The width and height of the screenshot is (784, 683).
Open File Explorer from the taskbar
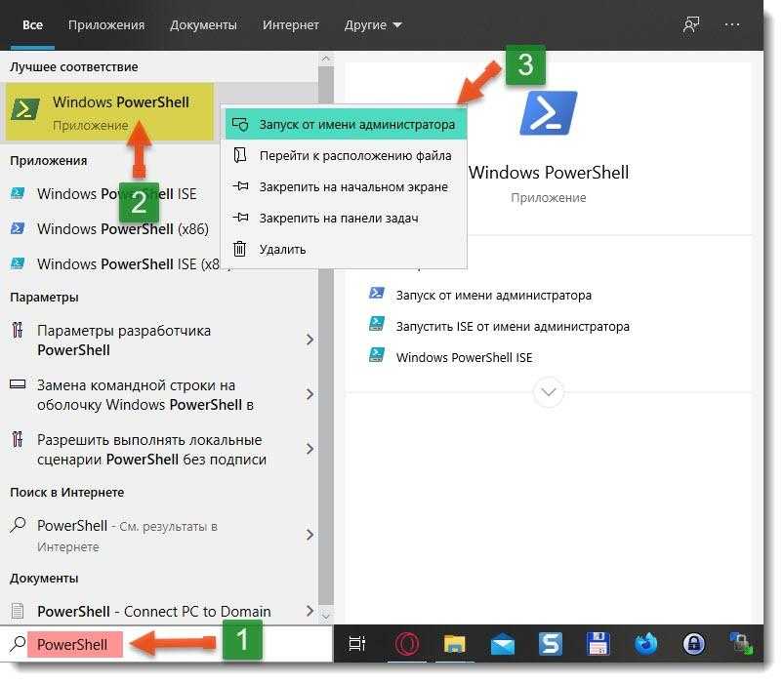pyautogui.click(x=455, y=644)
